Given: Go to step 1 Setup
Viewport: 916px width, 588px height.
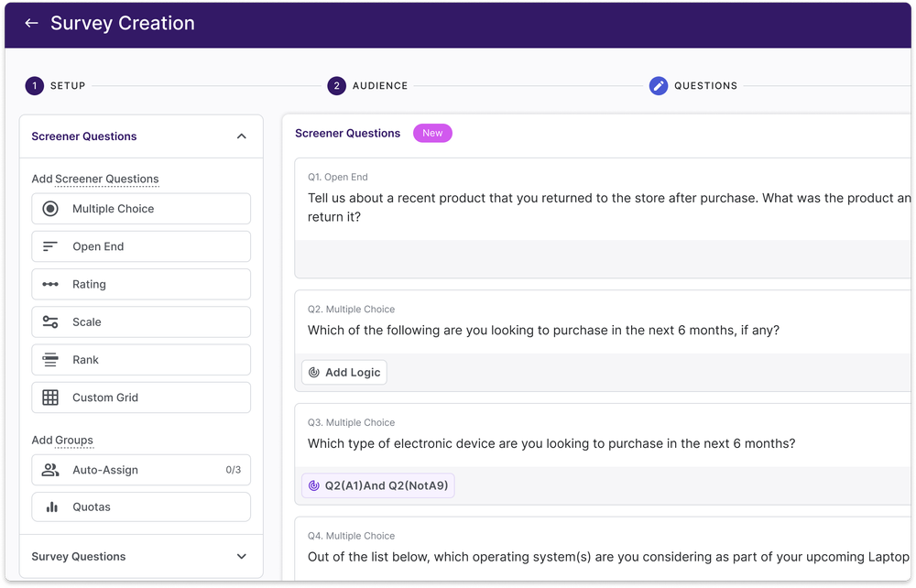Looking at the screenshot, I should point(56,86).
